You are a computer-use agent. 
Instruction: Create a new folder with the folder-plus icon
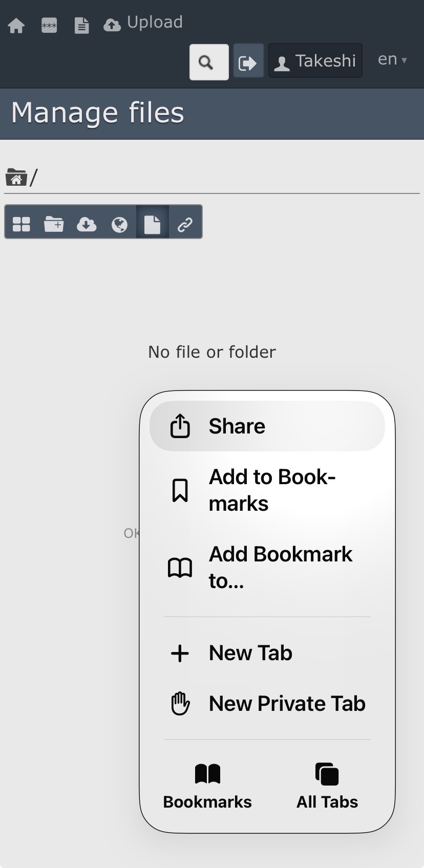pos(54,224)
